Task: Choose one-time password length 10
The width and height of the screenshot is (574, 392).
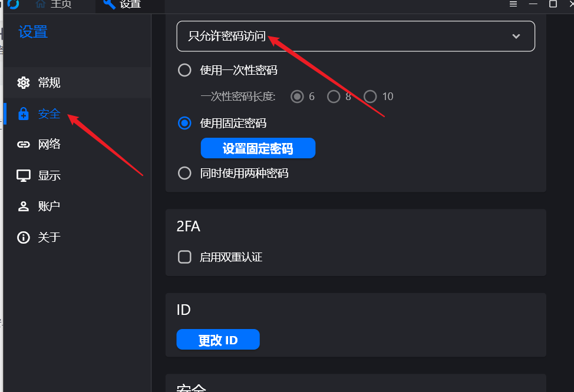Action: click(x=370, y=97)
